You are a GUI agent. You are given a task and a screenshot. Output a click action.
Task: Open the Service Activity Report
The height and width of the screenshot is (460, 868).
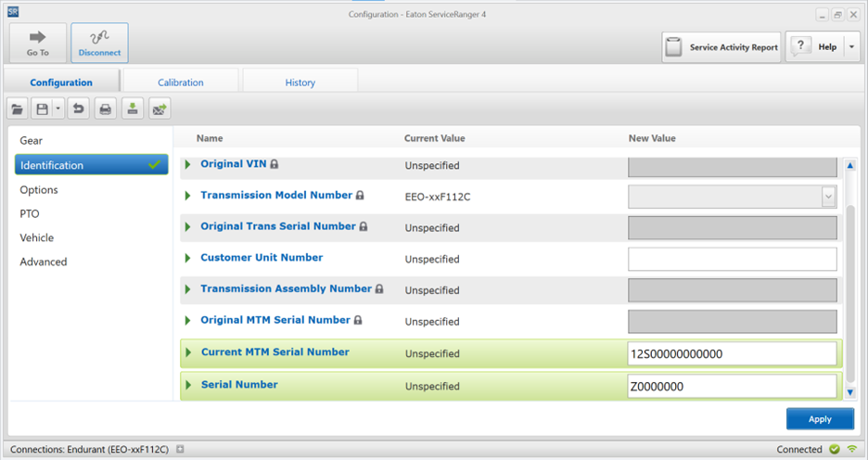click(x=721, y=47)
